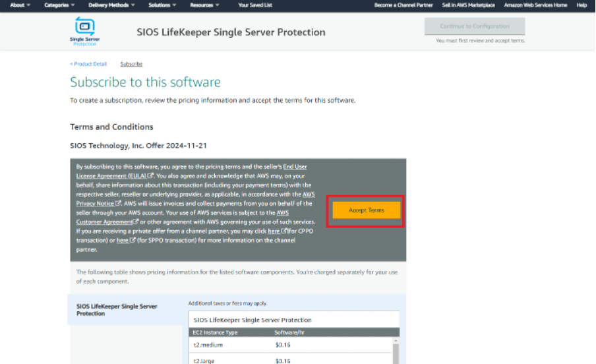Expand the Categories dropdown menu
The height and width of the screenshot is (364, 596).
click(x=59, y=5)
